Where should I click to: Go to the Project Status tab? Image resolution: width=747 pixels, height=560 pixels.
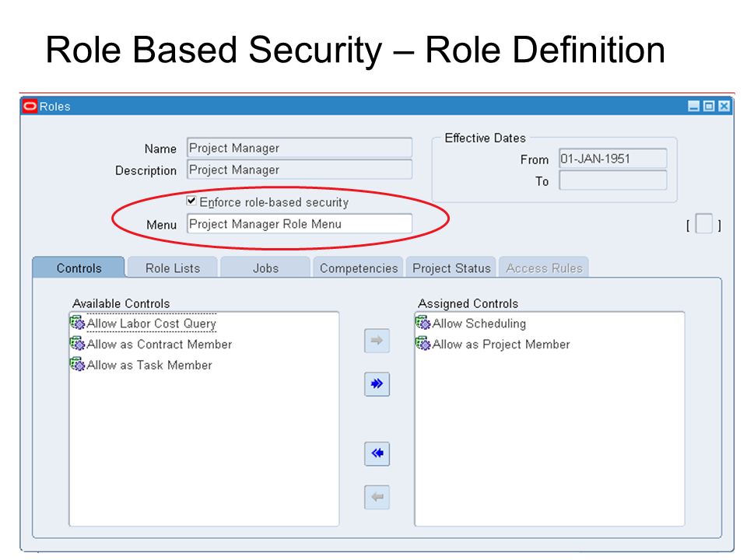[x=451, y=268]
